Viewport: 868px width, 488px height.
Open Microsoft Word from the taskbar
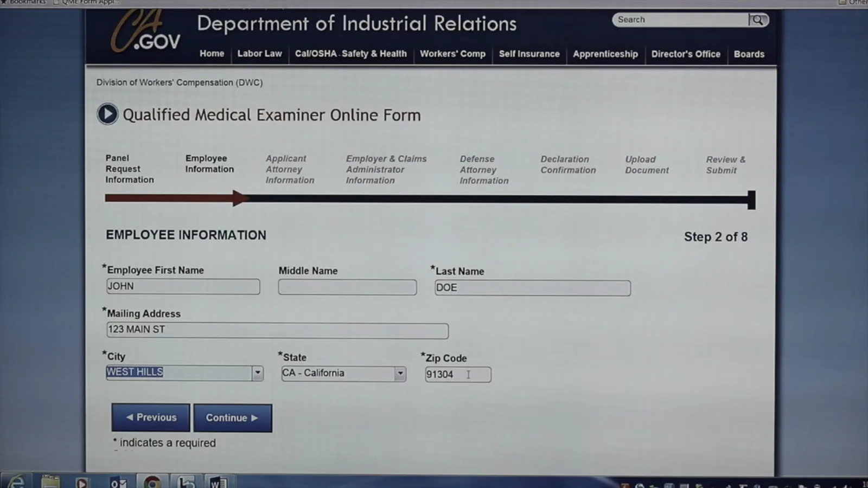pyautogui.click(x=218, y=482)
